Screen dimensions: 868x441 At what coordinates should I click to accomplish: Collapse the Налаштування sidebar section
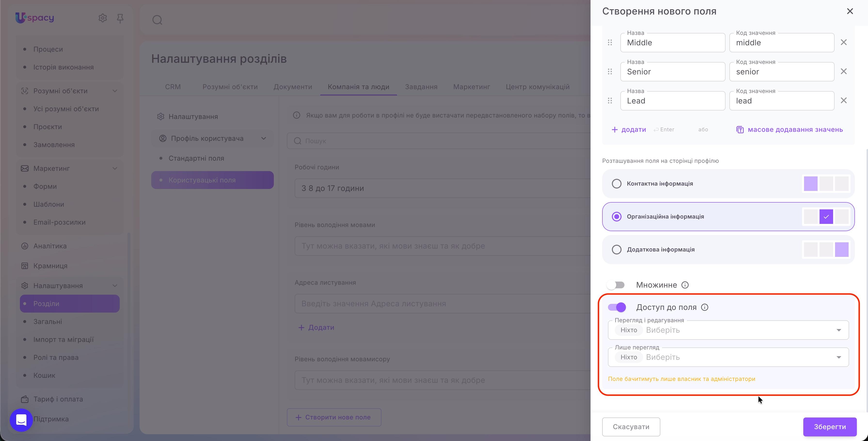pyautogui.click(x=115, y=286)
